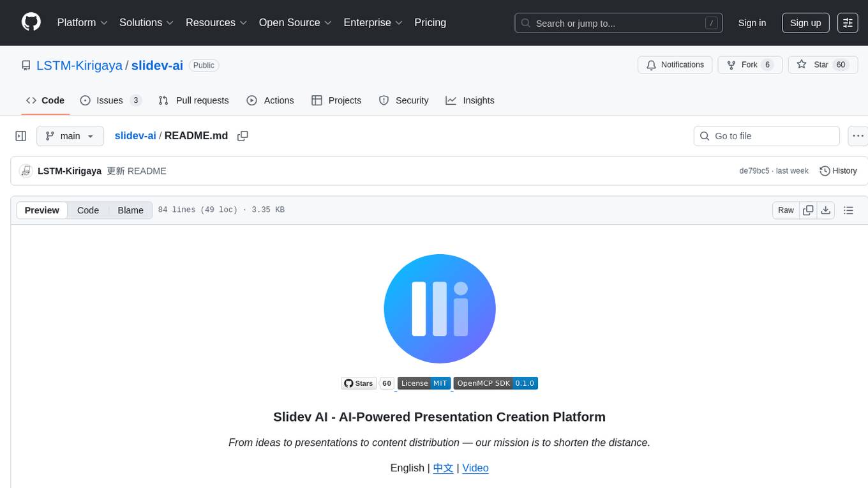This screenshot has height=488, width=868.
Task: Click the License MIT badge
Action: point(424,383)
